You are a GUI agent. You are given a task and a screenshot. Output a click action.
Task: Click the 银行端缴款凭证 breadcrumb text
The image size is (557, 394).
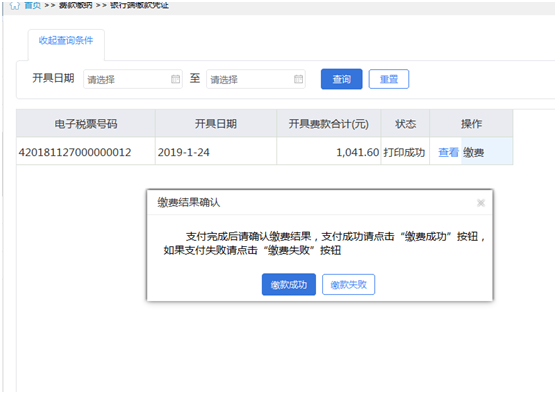coord(139,5)
